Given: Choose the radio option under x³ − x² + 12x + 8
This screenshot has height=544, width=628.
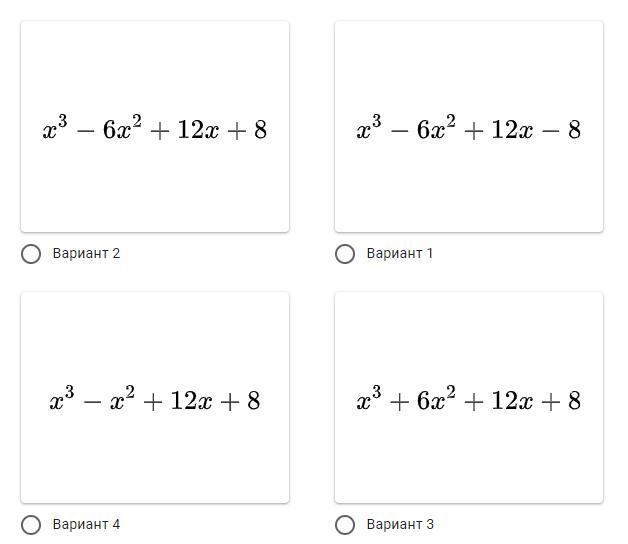Looking at the screenshot, I should click(x=31, y=525).
